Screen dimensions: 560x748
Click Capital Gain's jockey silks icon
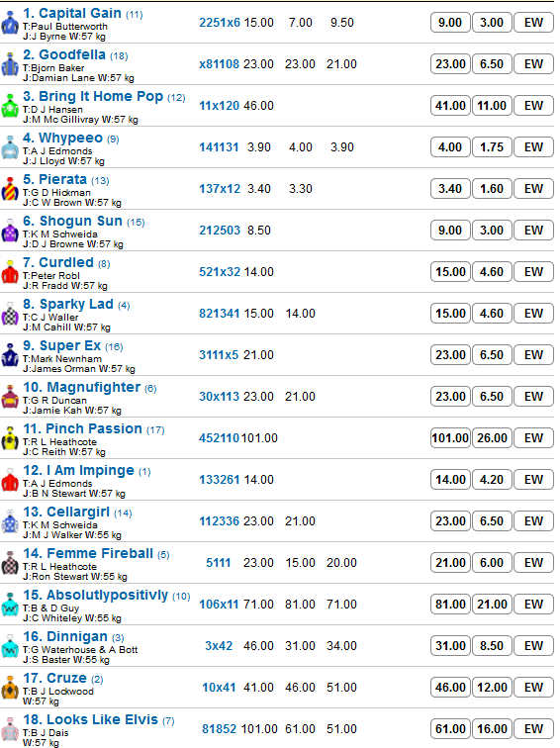10,23
